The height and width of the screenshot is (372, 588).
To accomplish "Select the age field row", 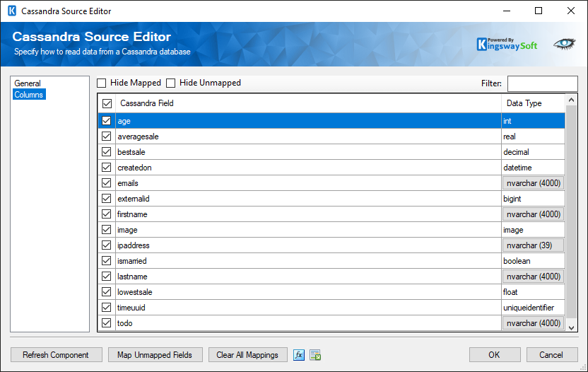I will (x=331, y=121).
